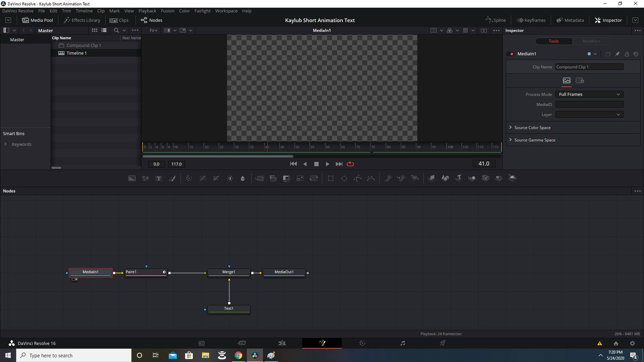
Task: Add a Text 3D node from the toolbar
Action: (459, 178)
